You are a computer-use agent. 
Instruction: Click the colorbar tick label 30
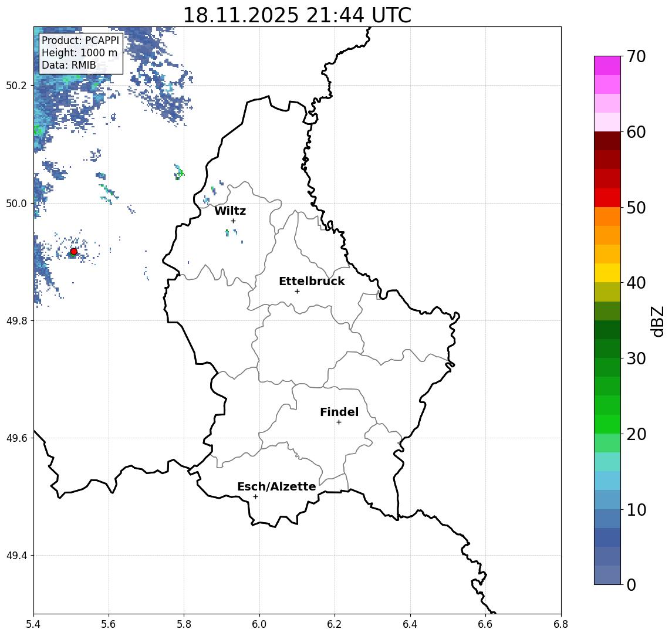click(636, 358)
